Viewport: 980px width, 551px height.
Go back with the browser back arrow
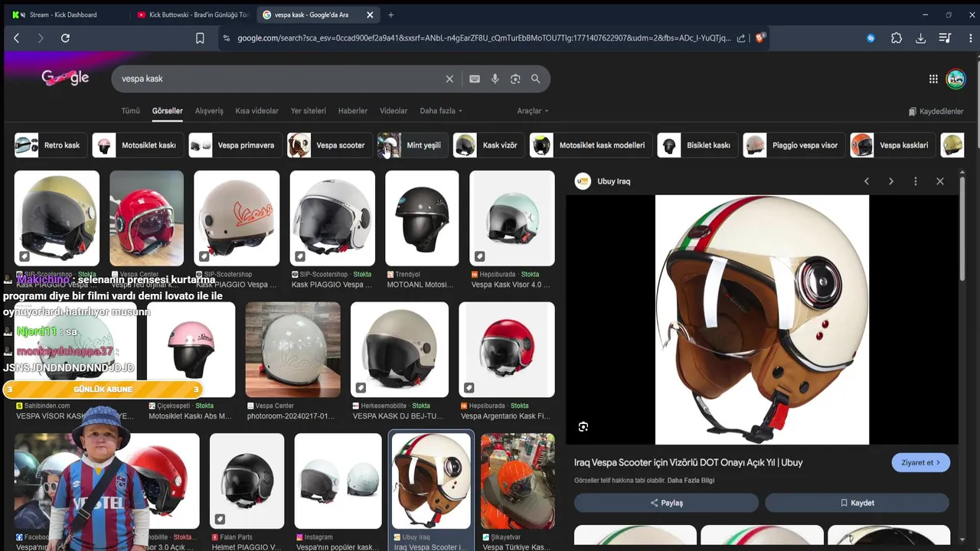click(x=16, y=38)
